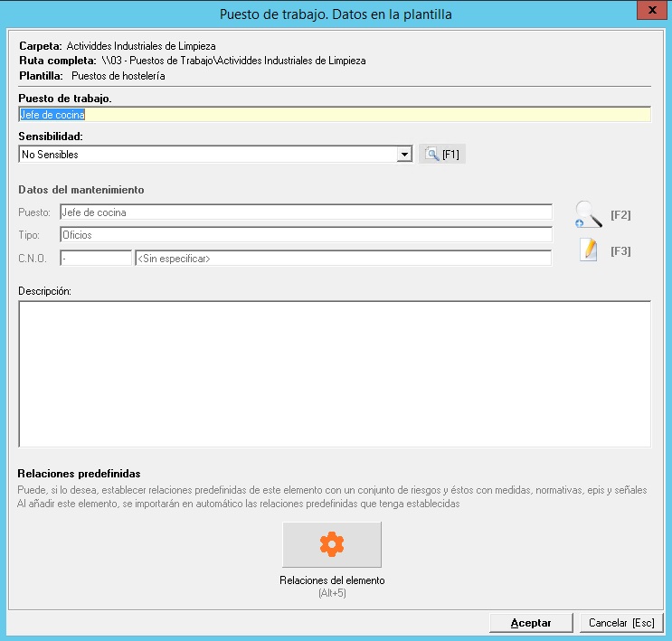Select the 'No Sensibles' combo box field

[x=207, y=155]
